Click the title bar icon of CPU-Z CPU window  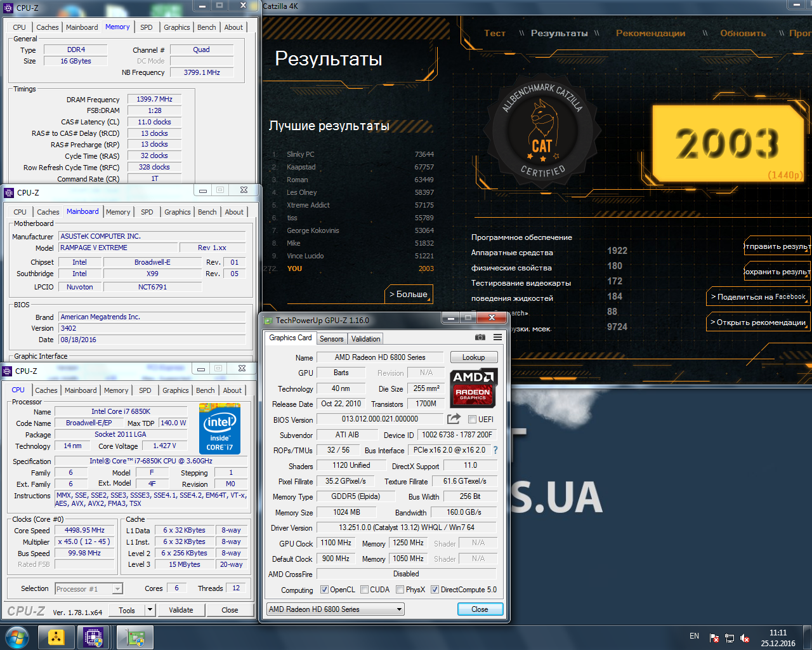(8, 371)
